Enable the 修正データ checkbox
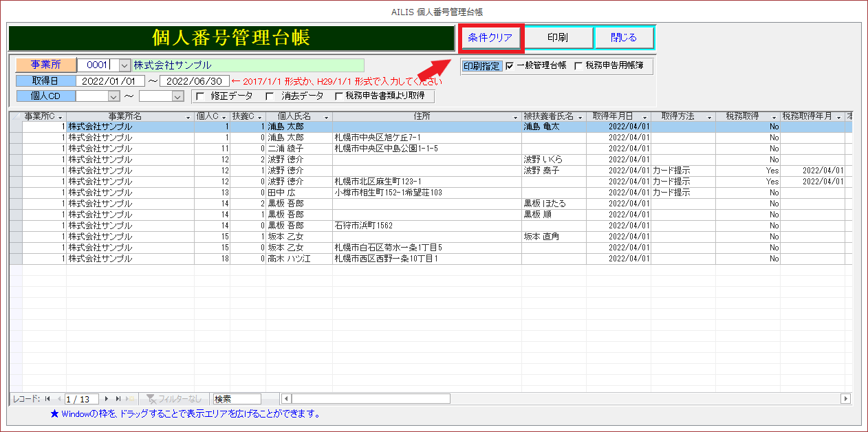 (x=200, y=96)
